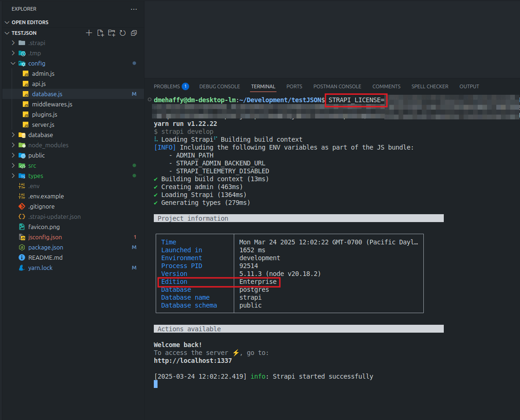The image size is (520, 420).
Task: Click the README.md info file icon
Action: pyautogui.click(x=22, y=257)
